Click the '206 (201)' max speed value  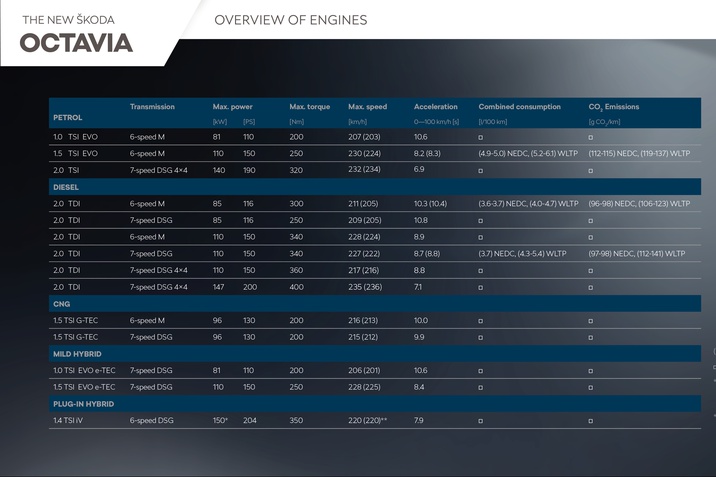[x=364, y=371]
